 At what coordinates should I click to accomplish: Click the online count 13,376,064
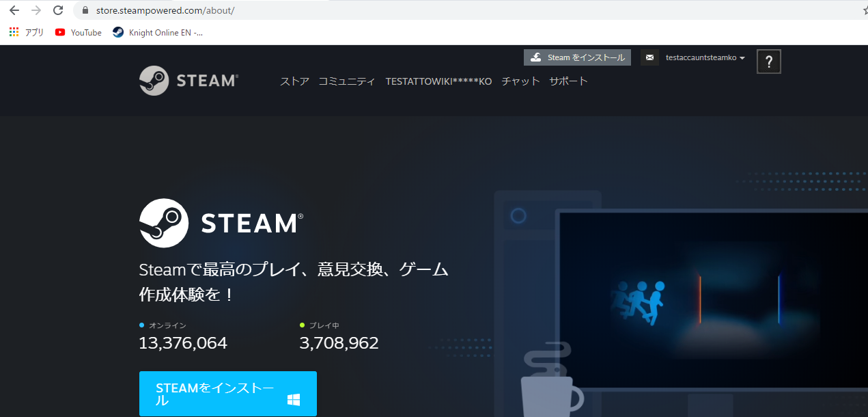[x=183, y=343]
